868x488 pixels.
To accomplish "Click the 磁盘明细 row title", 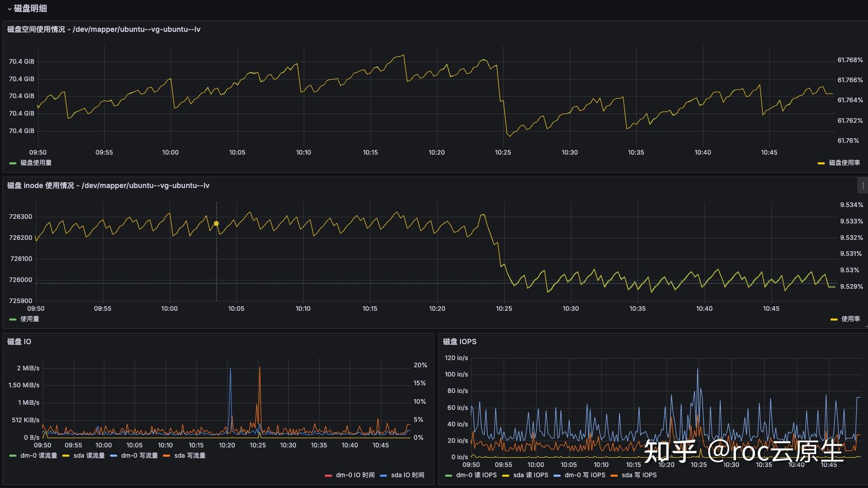I will pyautogui.click(x=30, y=9).
